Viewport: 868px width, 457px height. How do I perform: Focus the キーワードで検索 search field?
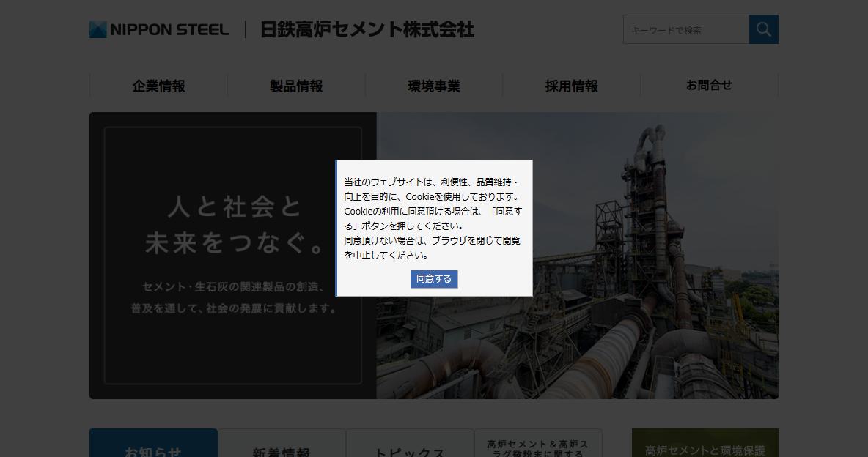point(686,29)
